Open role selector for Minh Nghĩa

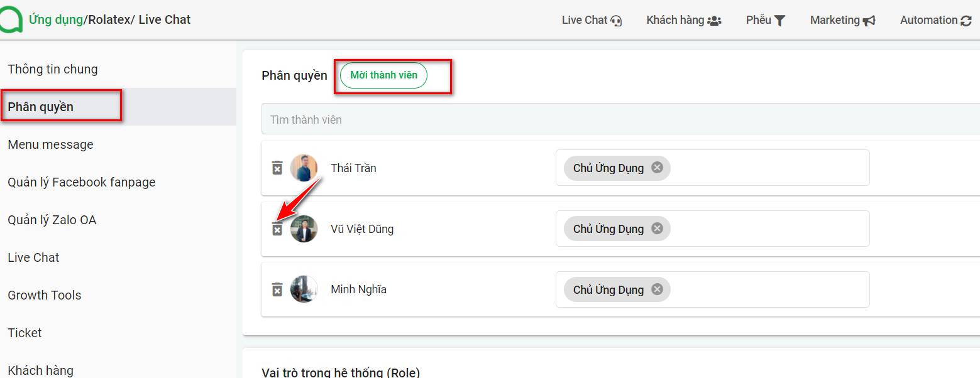coord(712,289)
